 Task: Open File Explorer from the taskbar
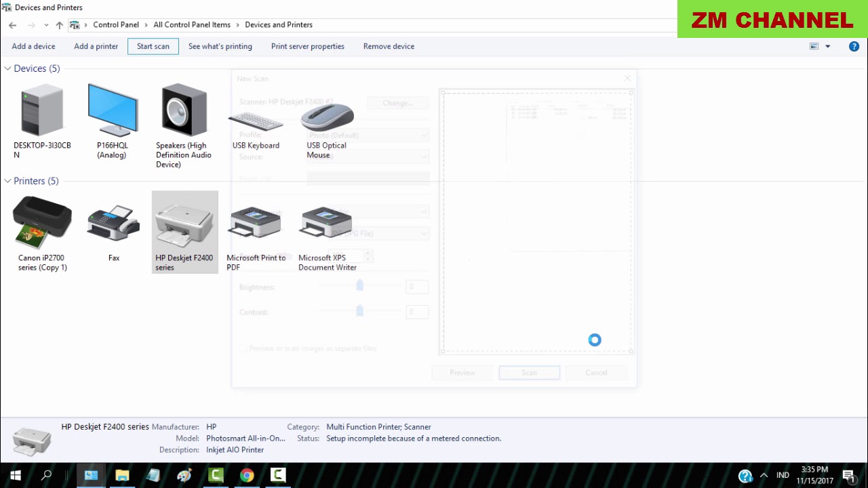click(x=122, y=475)
